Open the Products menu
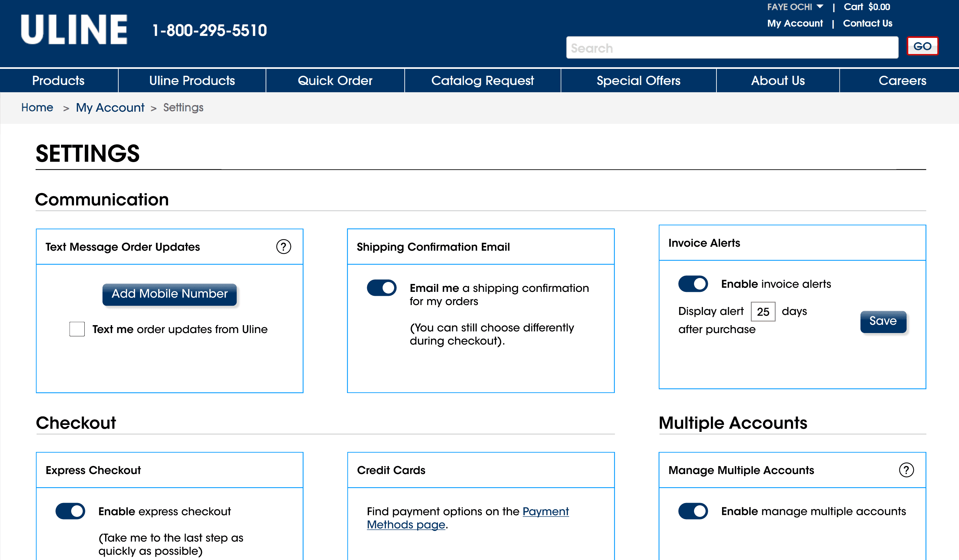 (x=58, y=81)
